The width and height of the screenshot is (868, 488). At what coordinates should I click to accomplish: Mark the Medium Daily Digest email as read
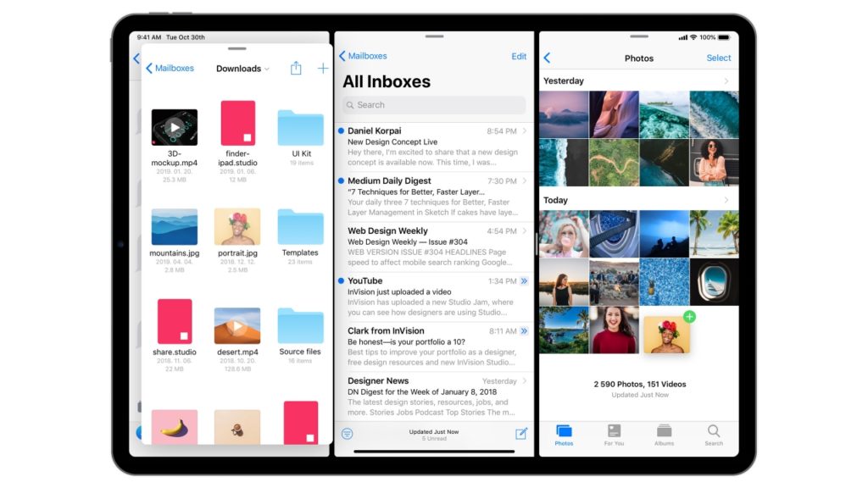[x=341, y=181]
